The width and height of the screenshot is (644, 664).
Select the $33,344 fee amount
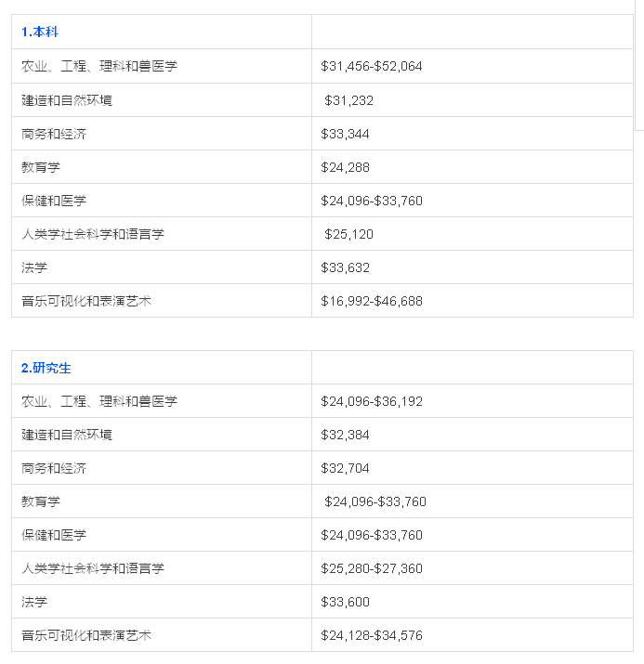click(x=345, y=134)
